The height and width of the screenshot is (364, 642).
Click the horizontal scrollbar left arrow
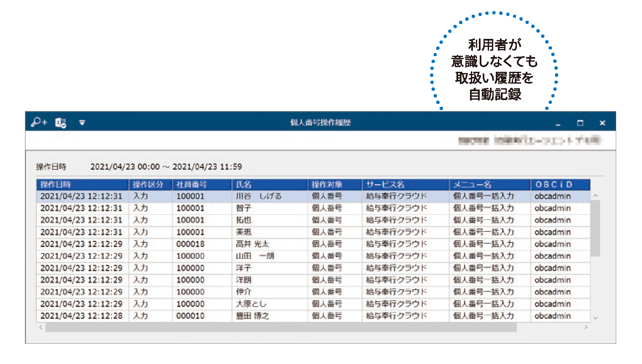(41, 327)
